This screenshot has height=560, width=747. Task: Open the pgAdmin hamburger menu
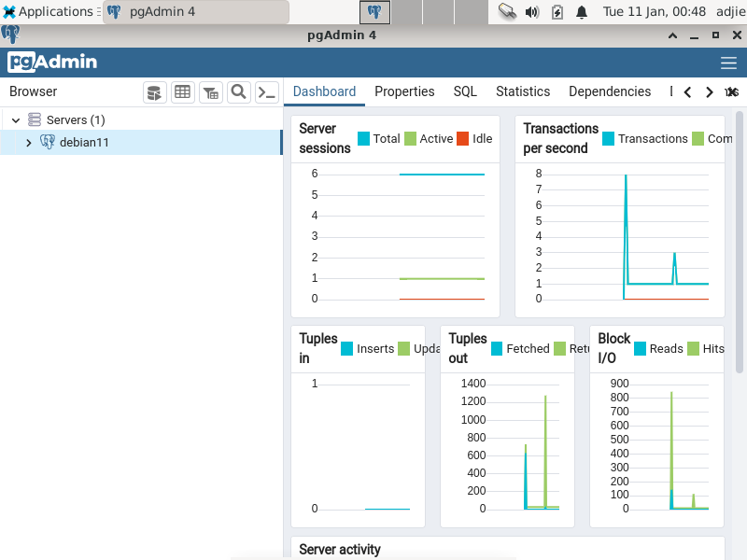(x=728, y=63)
